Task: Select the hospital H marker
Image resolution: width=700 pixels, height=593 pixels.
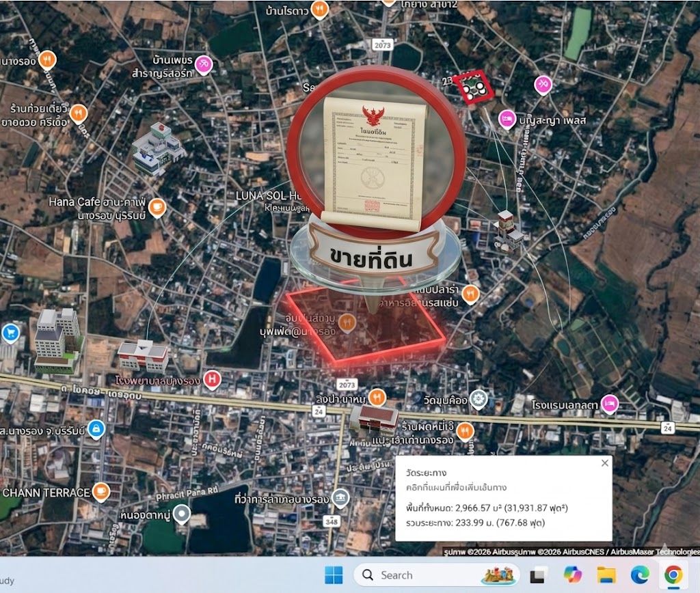Action: 212,380
